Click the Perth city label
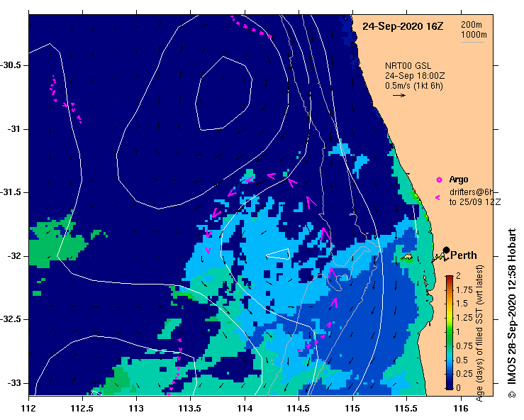The height and width of the screenshot is (420, 524). tap(464, 255)
